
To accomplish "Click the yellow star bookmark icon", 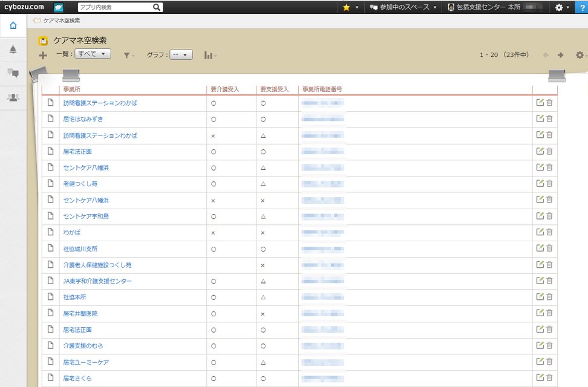I will click(347, 7).
